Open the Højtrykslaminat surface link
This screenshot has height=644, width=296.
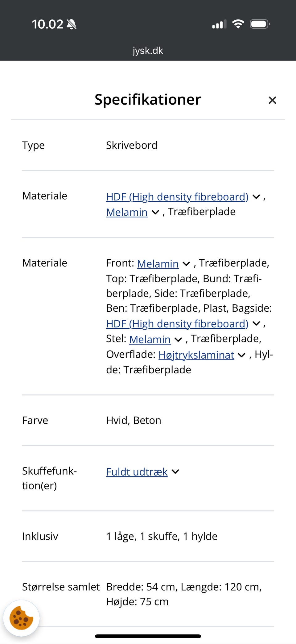point(196,355)
